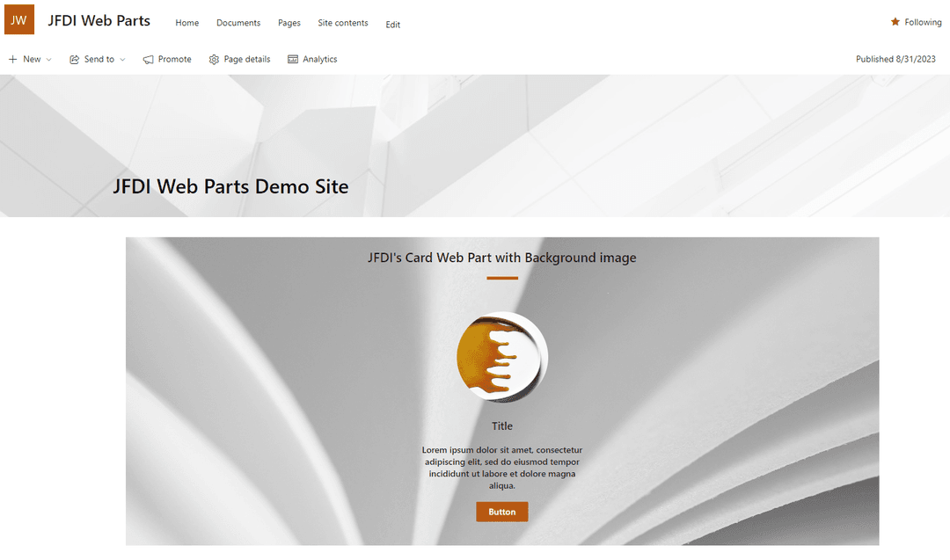Click the orange Button in the card
The height and width of the screenshot is (560, 950).
501,512
